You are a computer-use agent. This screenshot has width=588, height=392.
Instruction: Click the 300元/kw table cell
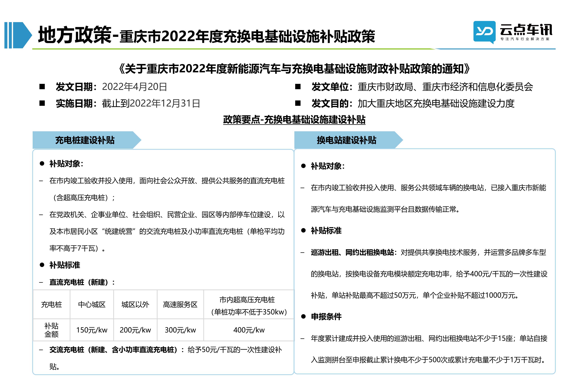[x=180, y=330]
